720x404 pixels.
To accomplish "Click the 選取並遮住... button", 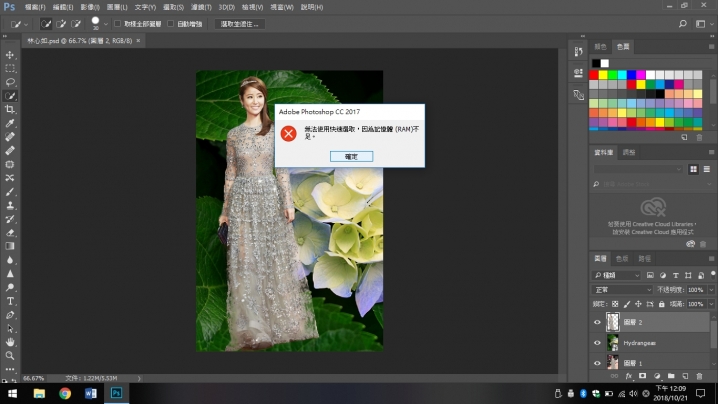I will (x=241, y=23).
